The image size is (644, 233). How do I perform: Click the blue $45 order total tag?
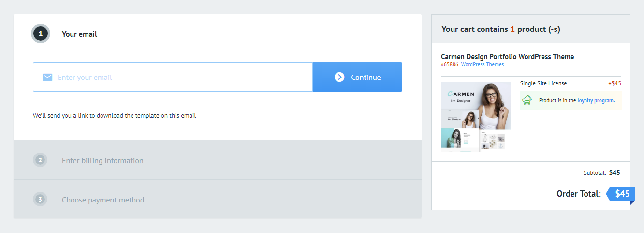[x=622, y=194]
